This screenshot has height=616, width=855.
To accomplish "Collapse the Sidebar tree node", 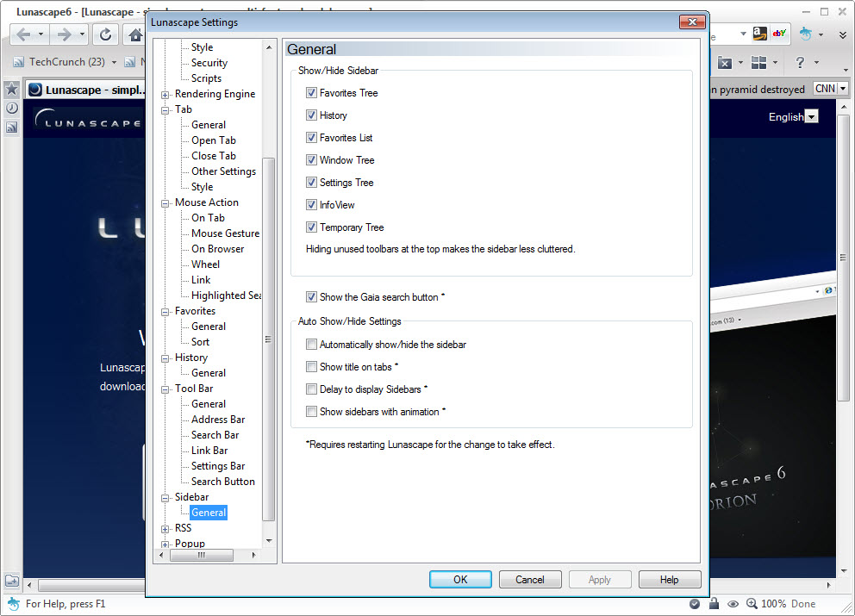I will 165,498.
